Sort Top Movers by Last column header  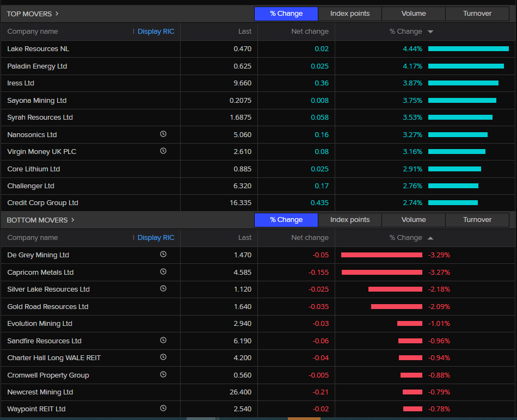[x=245, y=32]
